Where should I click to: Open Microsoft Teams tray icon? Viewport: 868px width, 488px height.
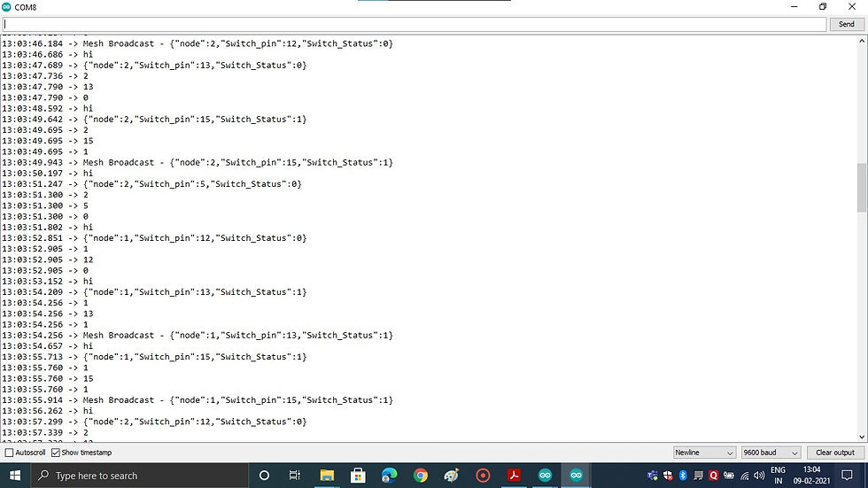[x=653, y=476]
